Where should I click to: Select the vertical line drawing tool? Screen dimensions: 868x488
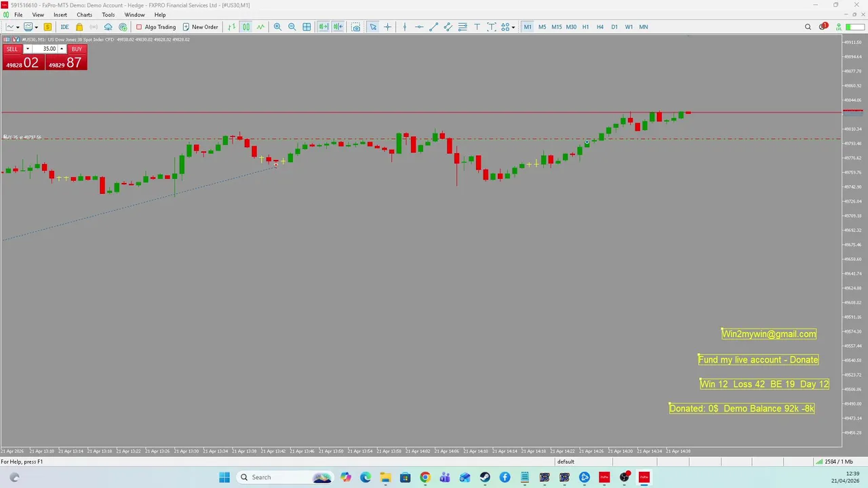[x=405, y=27]
